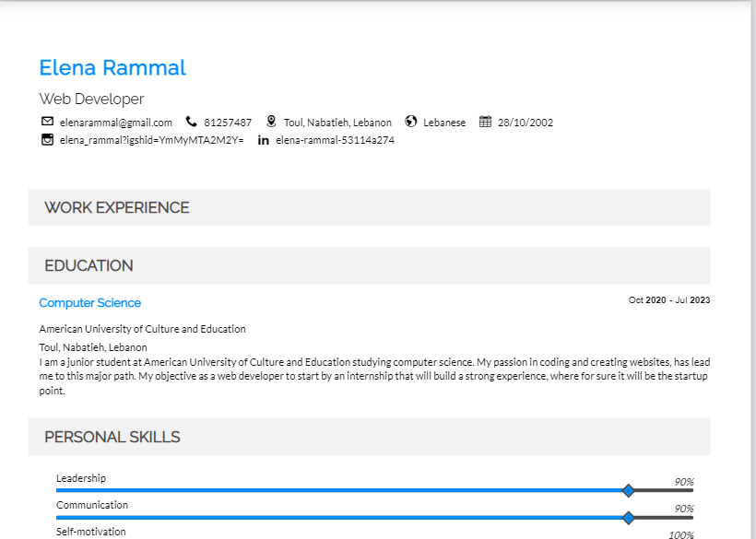756x539 pixels.
Task: Click the Oct 2020 - Jul 2023 date range
Action: (669, 300)
